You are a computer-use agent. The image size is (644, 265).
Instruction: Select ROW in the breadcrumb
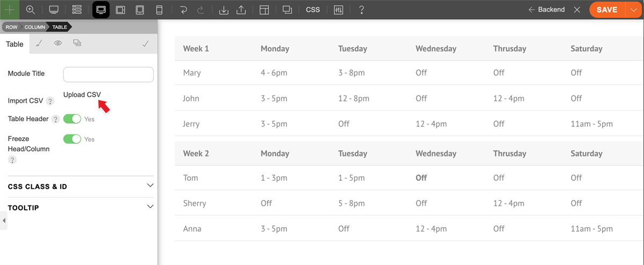[x=11, y=27]
